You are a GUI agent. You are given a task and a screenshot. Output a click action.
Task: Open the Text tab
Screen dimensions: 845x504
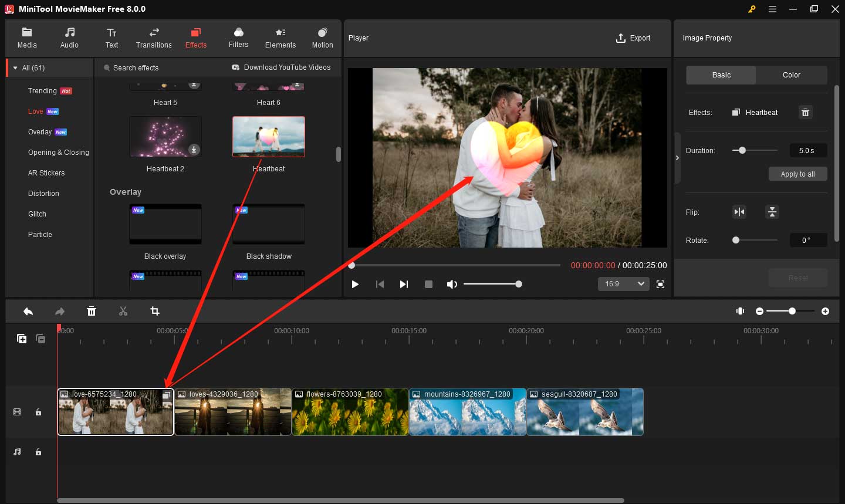pos(111,38)
